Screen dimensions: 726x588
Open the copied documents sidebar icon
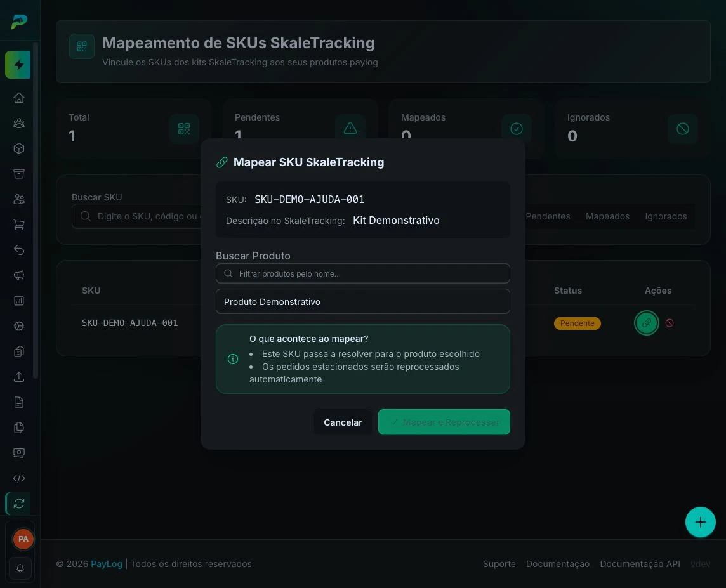19,428
